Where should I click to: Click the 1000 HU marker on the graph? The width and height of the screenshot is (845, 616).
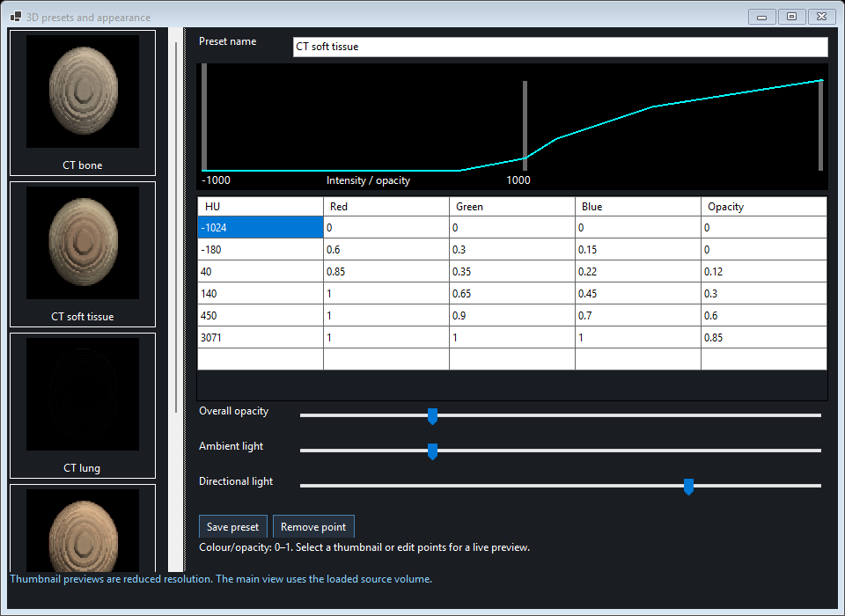[x=525, y=126]
